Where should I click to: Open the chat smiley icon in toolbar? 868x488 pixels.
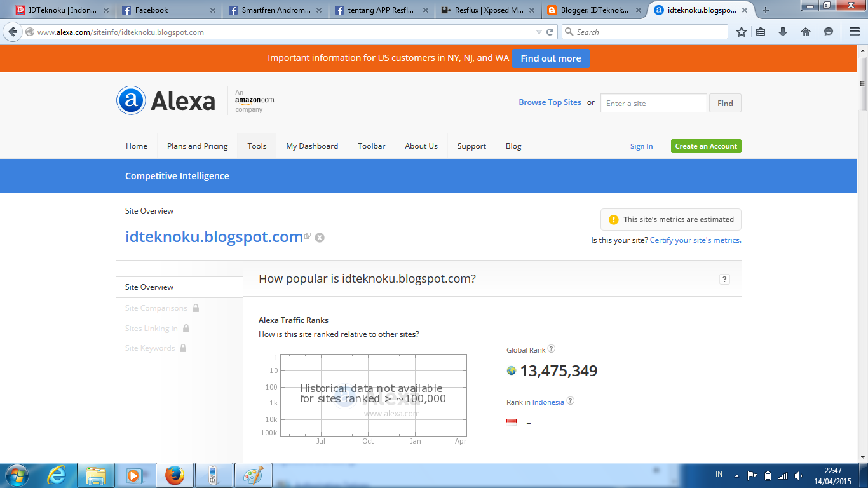(829, 32)
